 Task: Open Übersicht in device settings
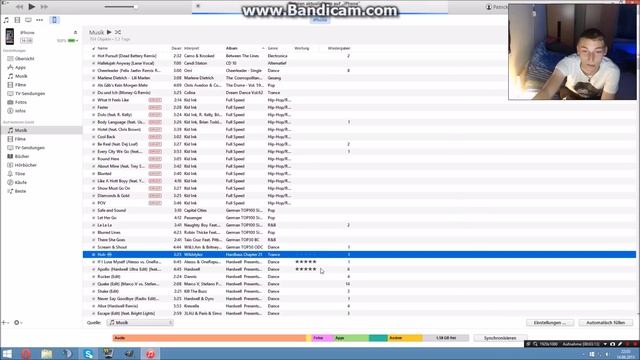(x=24, y=59)
